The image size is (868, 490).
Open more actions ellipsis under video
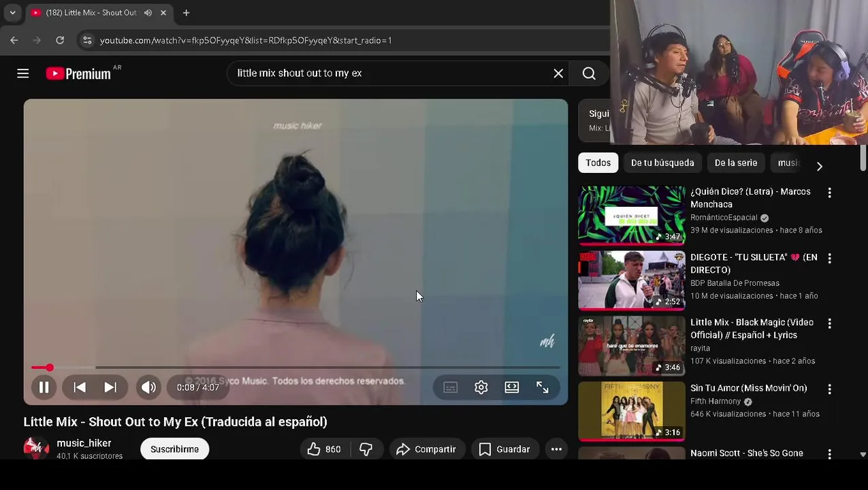[556, 449]
